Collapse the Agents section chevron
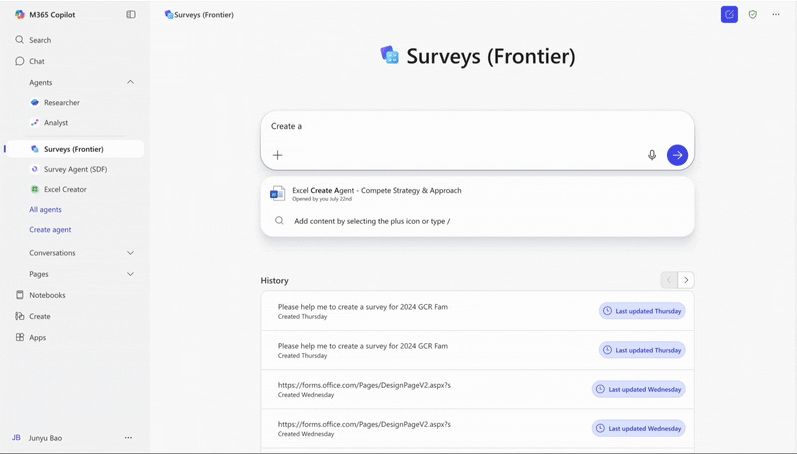Image resolution: width=797 pixels, height=454 pixels. (130, 82)
